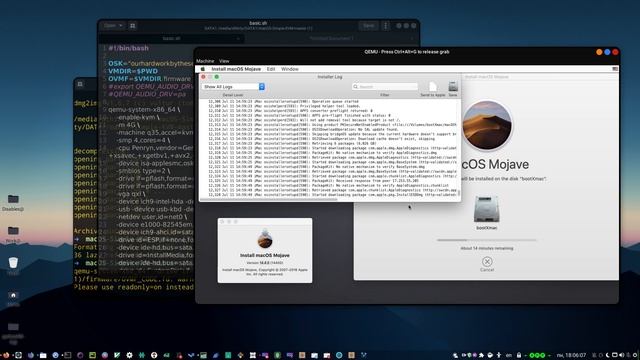Click the installation progress bar
The image size is (640, 360).
(x=487, y=240)
